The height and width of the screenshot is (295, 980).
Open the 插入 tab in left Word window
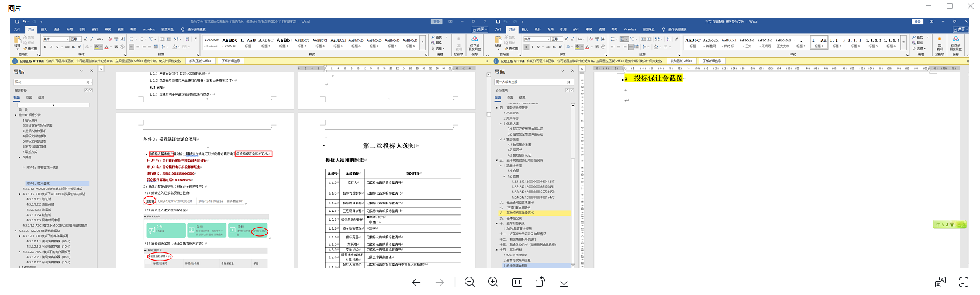[x=44, y=29]
